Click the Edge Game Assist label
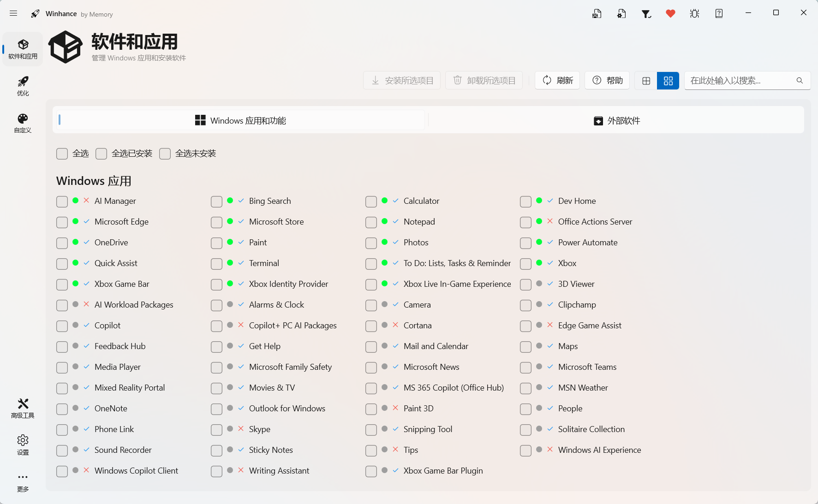The width and height of the screenshot is (818, 504). pyautogui.click(x=590, y=326)
